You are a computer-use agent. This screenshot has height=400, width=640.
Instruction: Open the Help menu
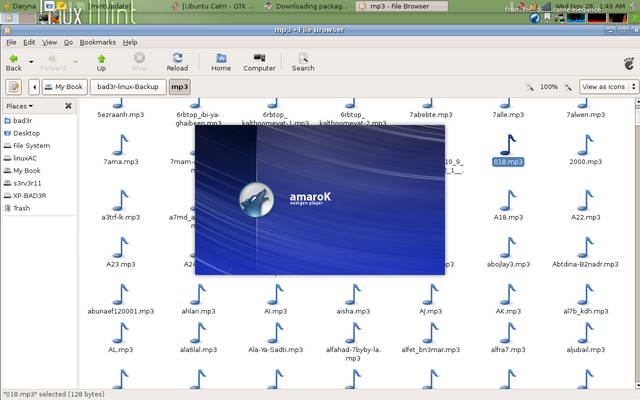(130, 42)
